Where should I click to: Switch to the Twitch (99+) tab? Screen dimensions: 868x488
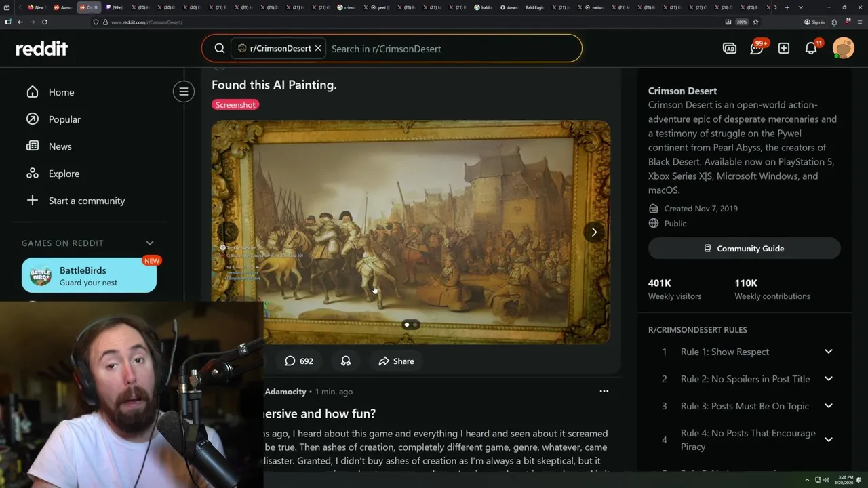click(113, 7)
